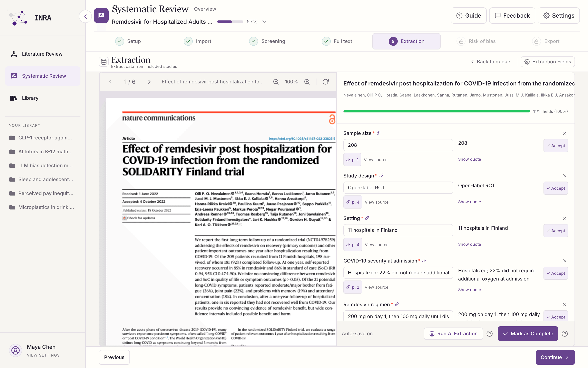The height and width of the screenshot is (368, 588).
Task: Clear the Sample size field with X
Action: pos(565,133)
